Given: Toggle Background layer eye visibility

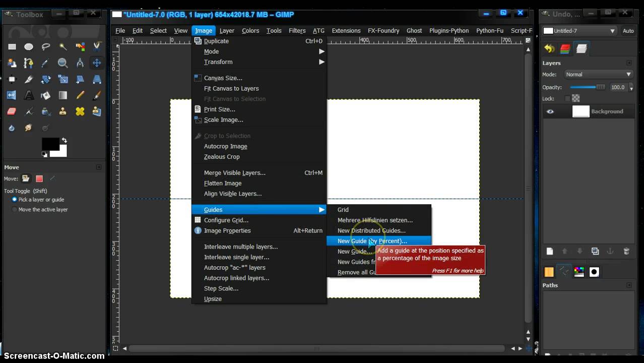Looking at the screenshot, I should pyautogui.click(x=550, y=111).
